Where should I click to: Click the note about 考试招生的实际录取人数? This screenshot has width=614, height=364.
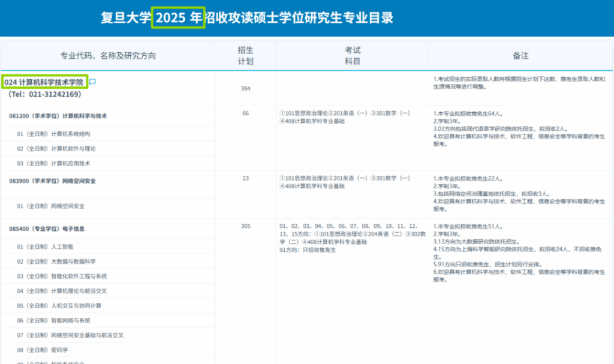pyautogui.click(x=519, y=83)
